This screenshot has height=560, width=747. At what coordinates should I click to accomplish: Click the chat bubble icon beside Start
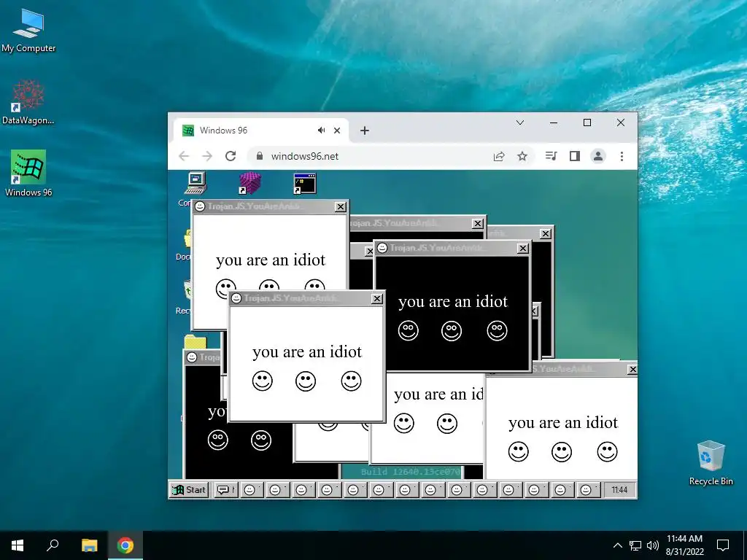[225, 489]
